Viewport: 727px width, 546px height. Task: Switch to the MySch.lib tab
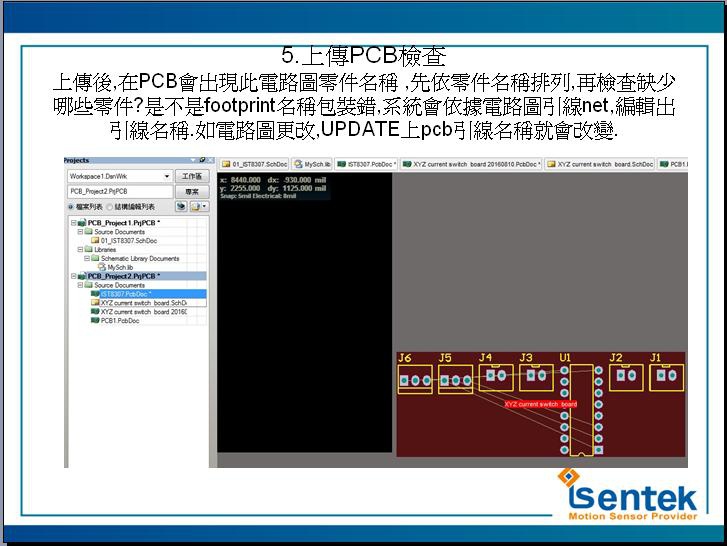click(312, 164)
